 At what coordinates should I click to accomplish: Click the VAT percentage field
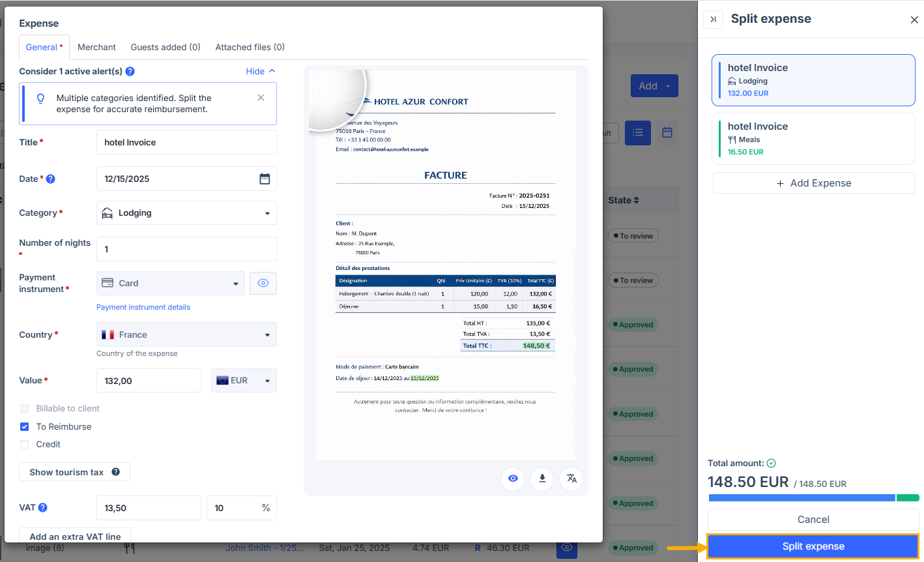tap(242, 508)
